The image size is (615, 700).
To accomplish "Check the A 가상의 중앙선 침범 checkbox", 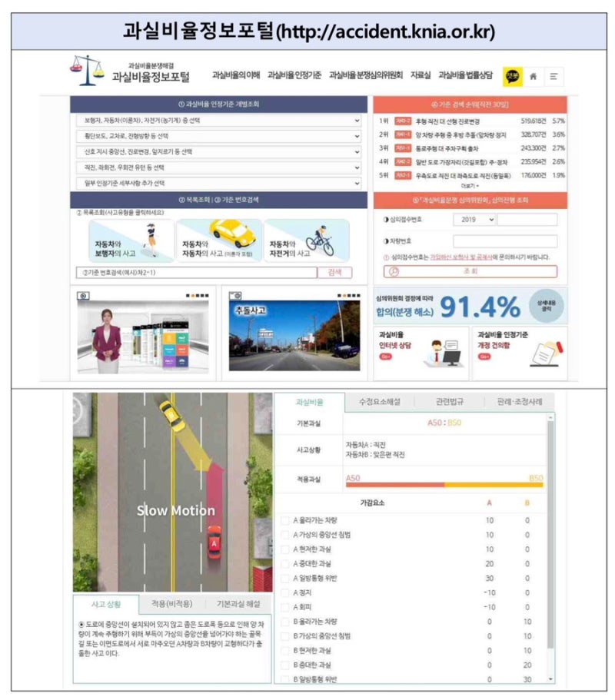I will [284, 535].
